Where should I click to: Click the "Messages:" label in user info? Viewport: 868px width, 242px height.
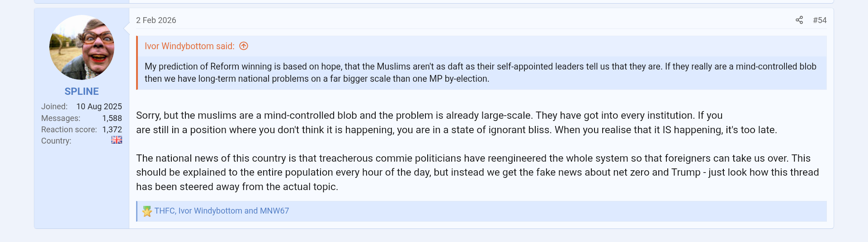point(61,118)
